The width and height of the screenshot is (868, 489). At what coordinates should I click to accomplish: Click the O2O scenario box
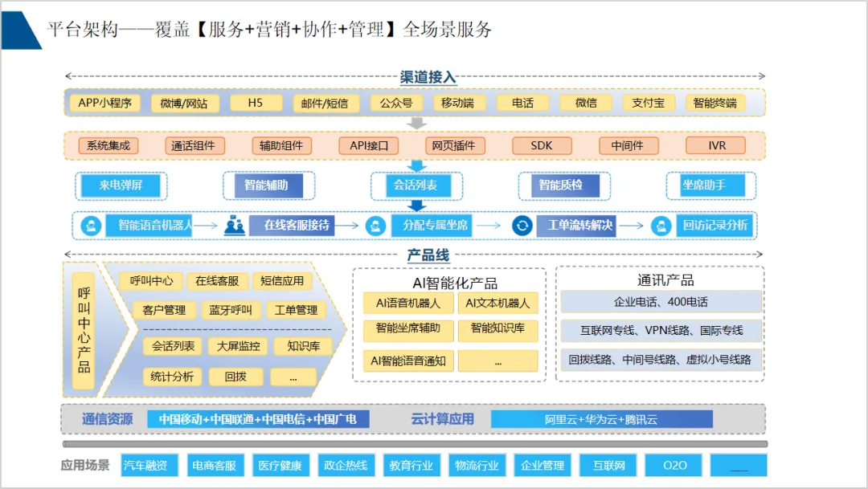[674, 466]
